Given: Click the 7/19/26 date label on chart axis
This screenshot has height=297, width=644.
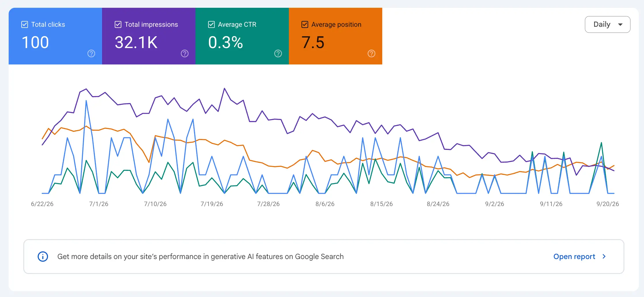Looking at the screenshot, I should pos(212,204).
